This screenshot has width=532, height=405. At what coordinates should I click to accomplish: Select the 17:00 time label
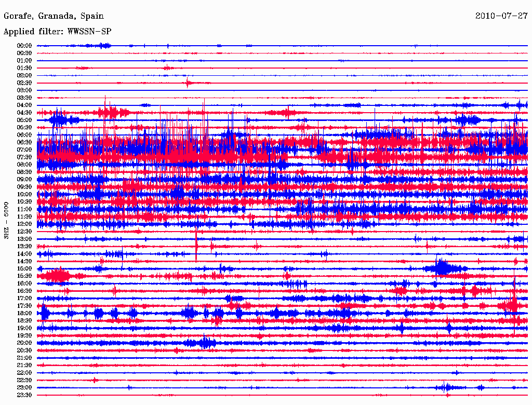click(x=24, y=299)
